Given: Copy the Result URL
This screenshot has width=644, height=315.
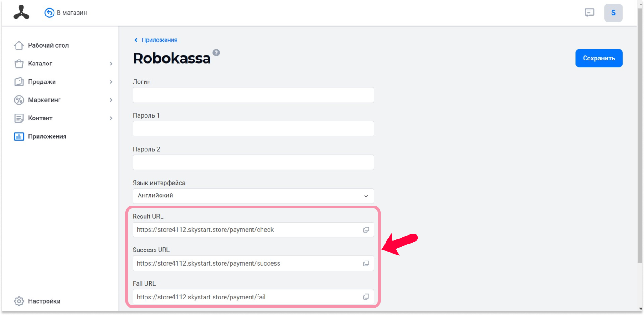Looking at the screenshot, I should tap(366, 230).
